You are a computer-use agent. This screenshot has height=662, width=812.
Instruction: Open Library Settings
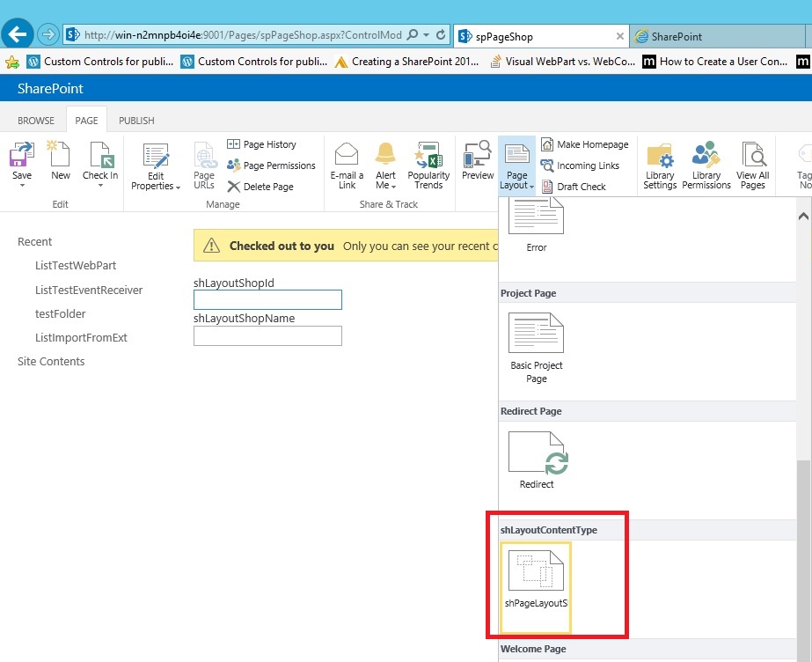tap(660, 165)
